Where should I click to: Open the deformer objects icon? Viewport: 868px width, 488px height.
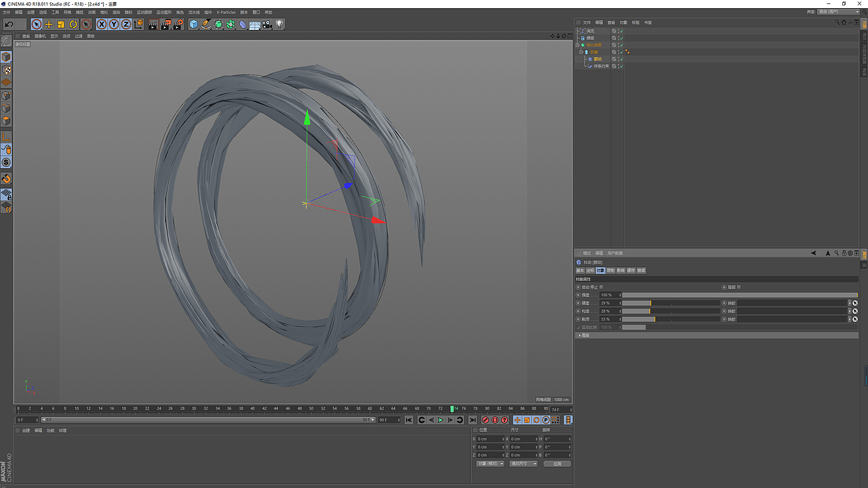(243, 24)
